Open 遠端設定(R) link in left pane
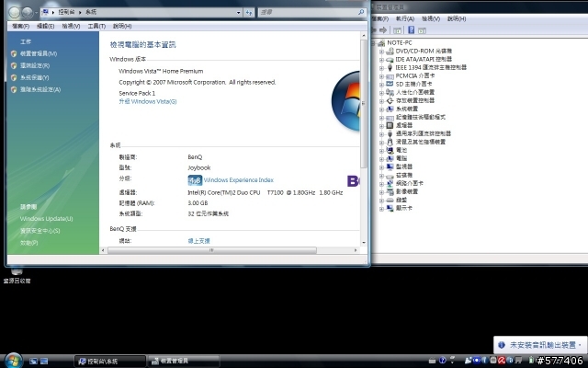The height and width of the screenshot is (368, 588). pyautogui.click(x=35, y=65)
